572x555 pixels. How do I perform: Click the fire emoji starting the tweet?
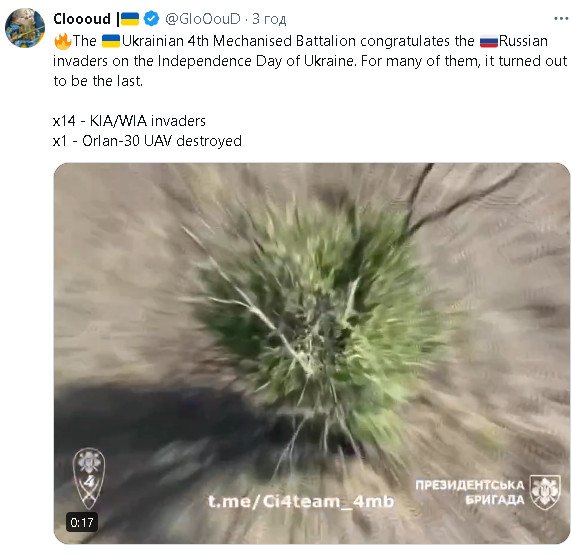pos(62,41)
